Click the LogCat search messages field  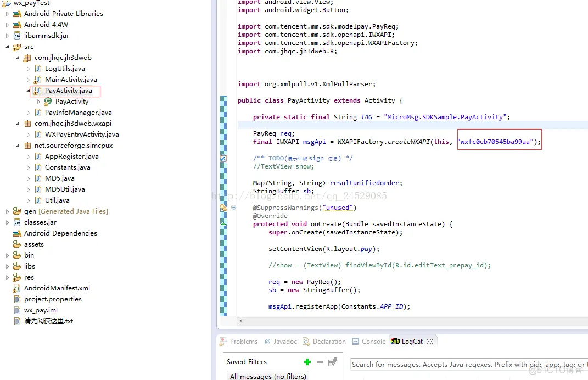click(x=469, y=365)
